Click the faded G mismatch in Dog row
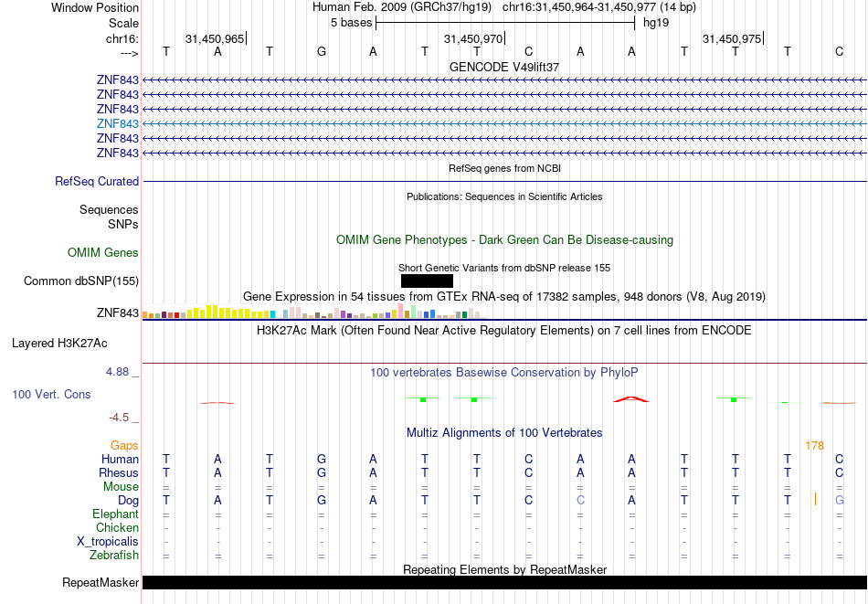868x604 pixels. click(839, 501)
